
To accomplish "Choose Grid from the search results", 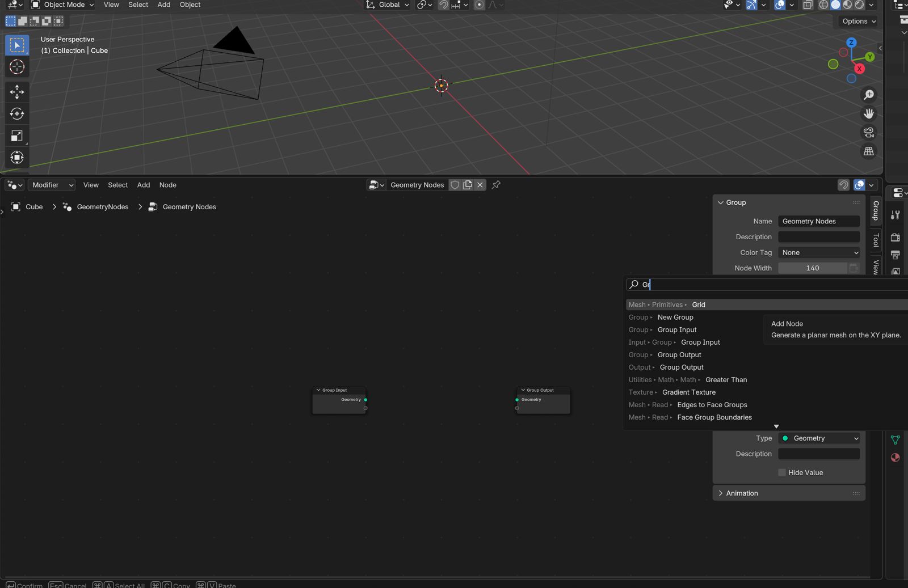I will click(x=699, y=305).
